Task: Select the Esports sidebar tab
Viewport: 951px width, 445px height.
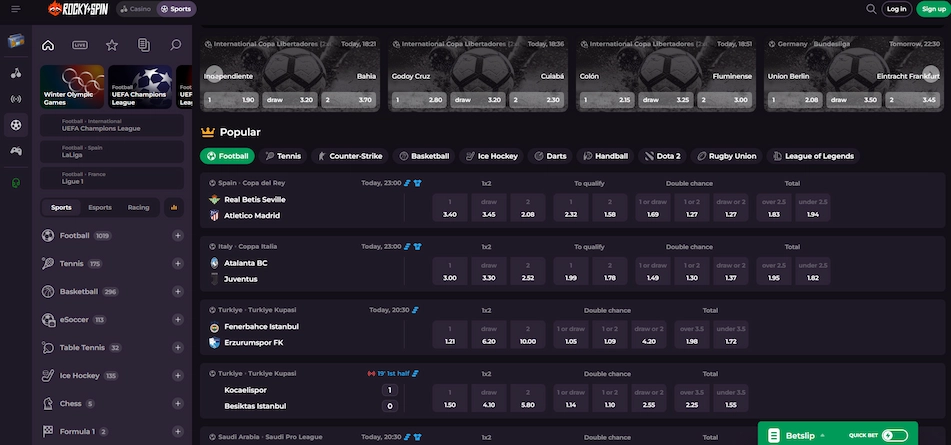Action: tap(100, 207)
